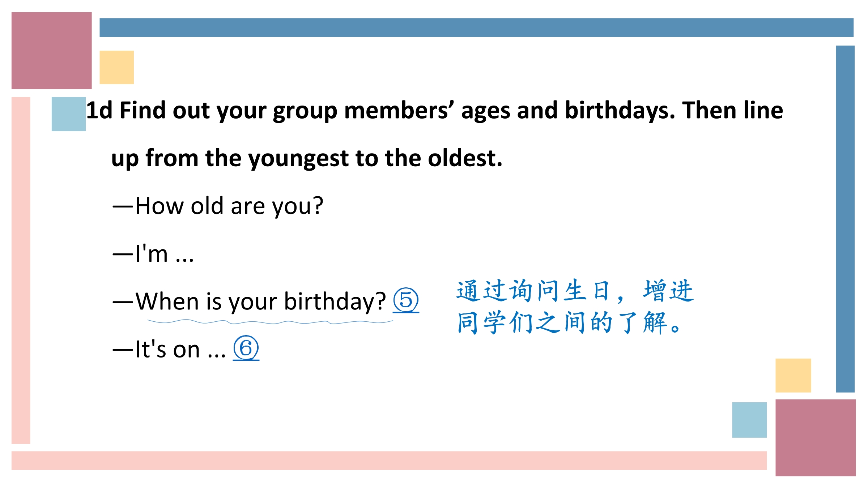Click the circled number 6 link
The height and width of the screenshot is (488, 868).
(x=246, y=348)
